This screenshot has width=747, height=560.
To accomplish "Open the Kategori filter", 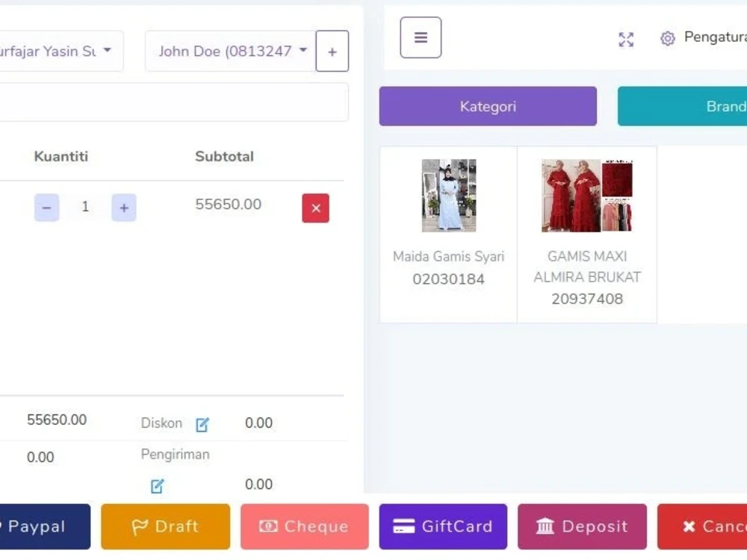I will coord(487,106).
